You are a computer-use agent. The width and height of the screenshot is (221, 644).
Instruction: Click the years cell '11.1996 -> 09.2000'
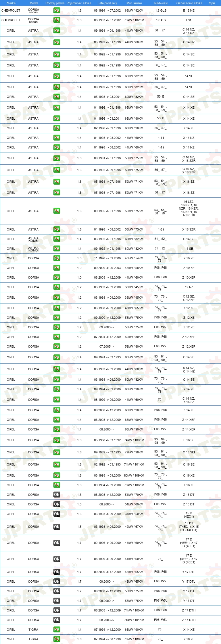pyautogui.click(x=107, y=258)
